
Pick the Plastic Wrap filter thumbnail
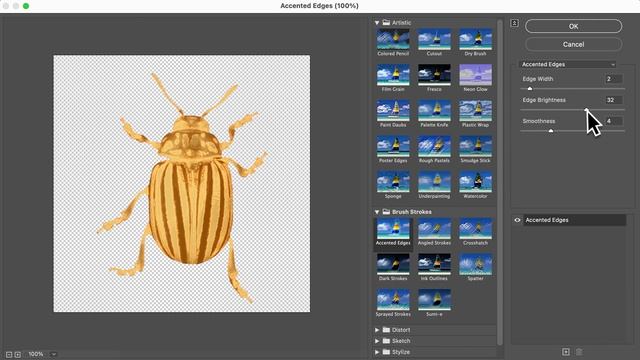(x=476, y=111)
